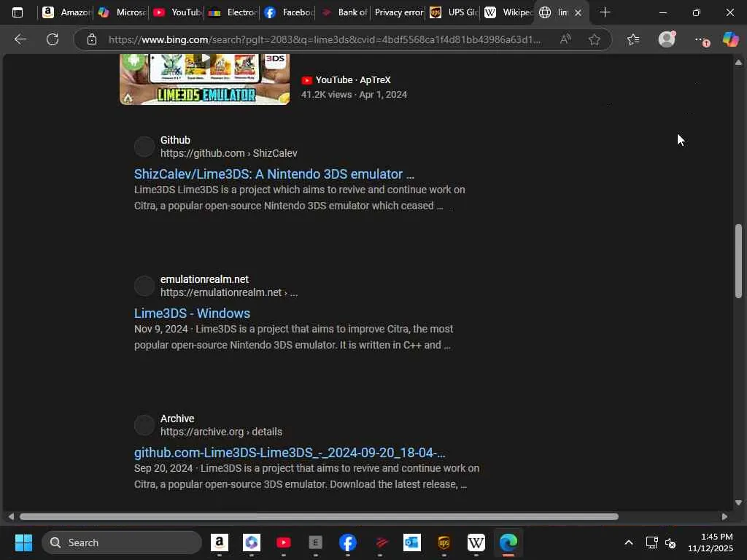Switch to the Microsoft Copilot tab
Viewport: 747px width, 560px height.
click(122, 12)
